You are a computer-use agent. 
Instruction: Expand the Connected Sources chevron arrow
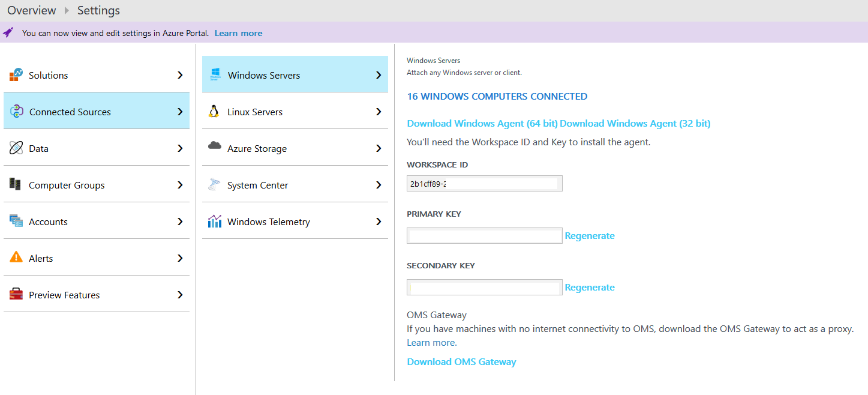[180, 112]
